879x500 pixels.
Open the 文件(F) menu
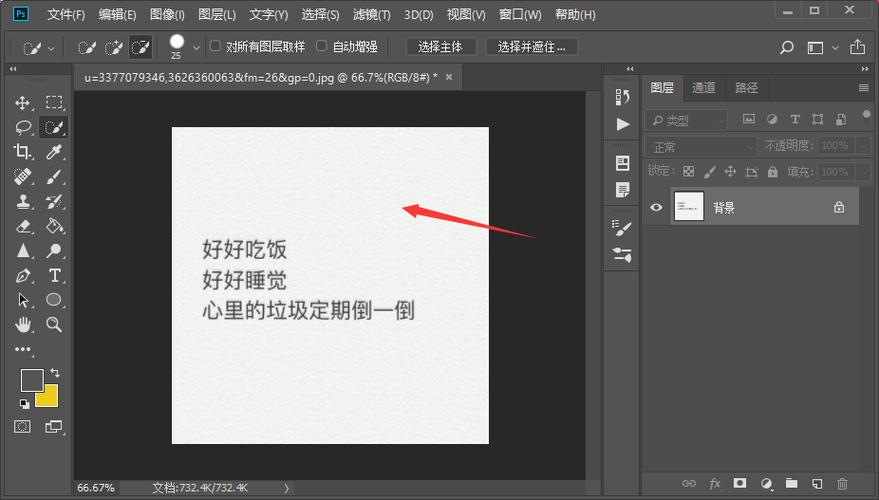point(66,15)
